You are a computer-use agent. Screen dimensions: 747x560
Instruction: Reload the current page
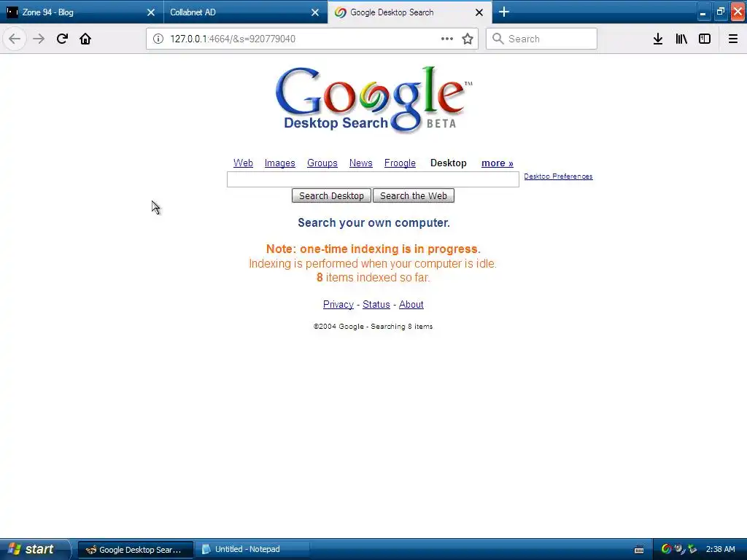coord(62,39)
